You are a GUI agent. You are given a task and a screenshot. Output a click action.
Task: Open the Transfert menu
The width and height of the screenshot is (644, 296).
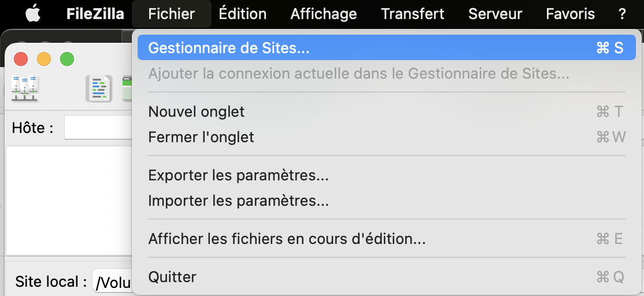(412, 14)
